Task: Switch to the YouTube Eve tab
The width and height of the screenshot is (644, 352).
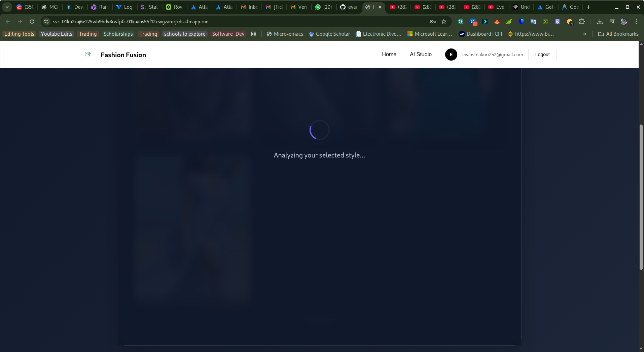Action: point(497,7)
